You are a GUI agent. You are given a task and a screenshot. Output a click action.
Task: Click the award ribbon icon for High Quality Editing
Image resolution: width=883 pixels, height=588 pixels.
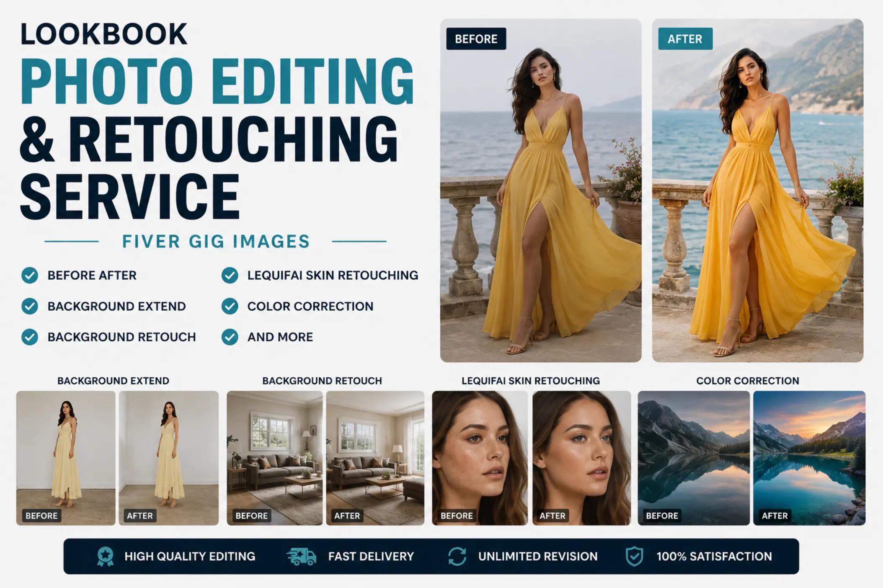point(105,556)
